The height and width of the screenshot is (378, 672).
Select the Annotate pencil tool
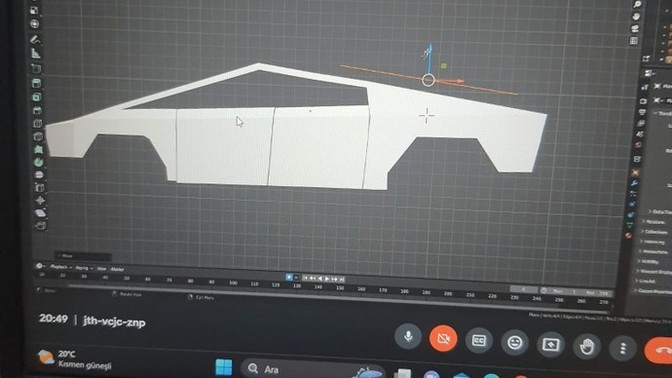(35, 39)
